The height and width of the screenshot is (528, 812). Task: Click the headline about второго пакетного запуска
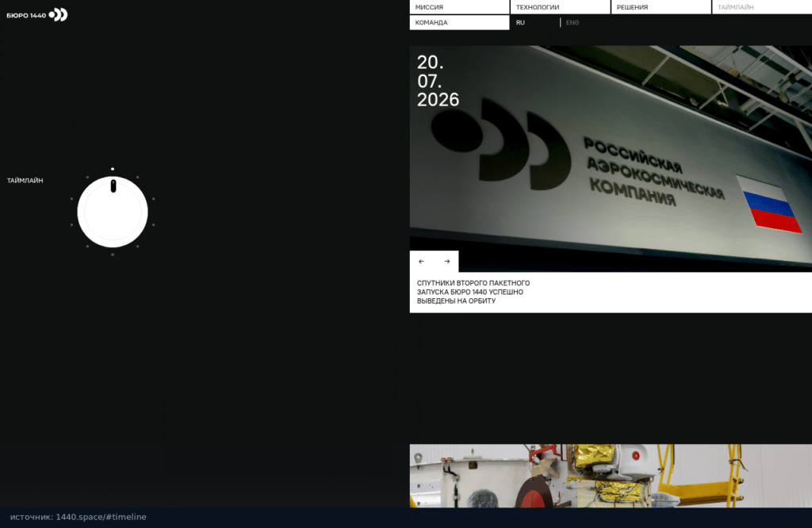473,292
